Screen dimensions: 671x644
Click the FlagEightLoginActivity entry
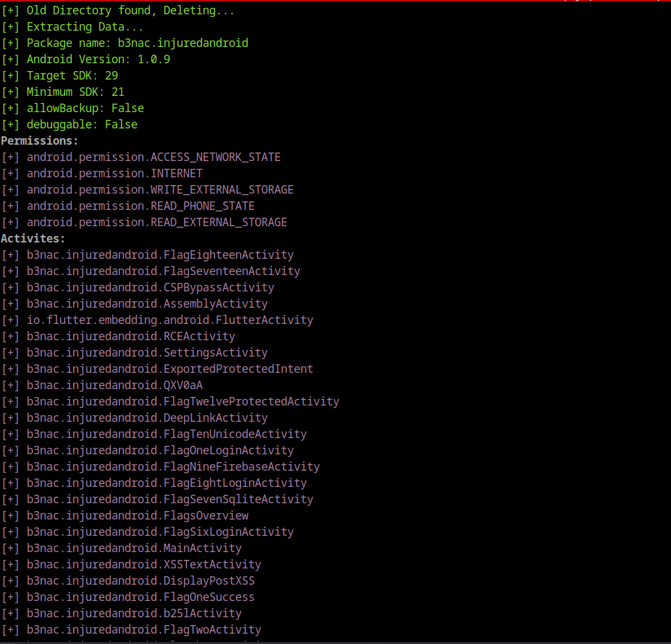tap(154, 482)
